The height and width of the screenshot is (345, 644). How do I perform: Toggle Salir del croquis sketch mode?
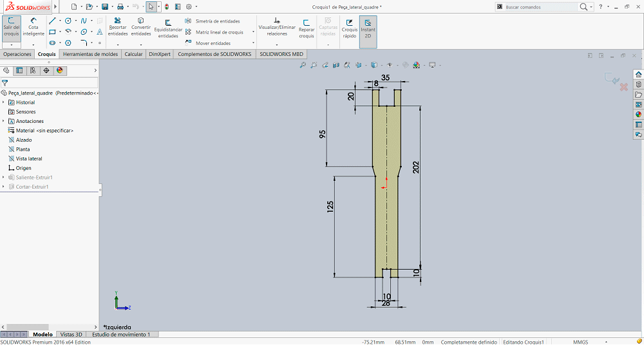coord(12,27)
